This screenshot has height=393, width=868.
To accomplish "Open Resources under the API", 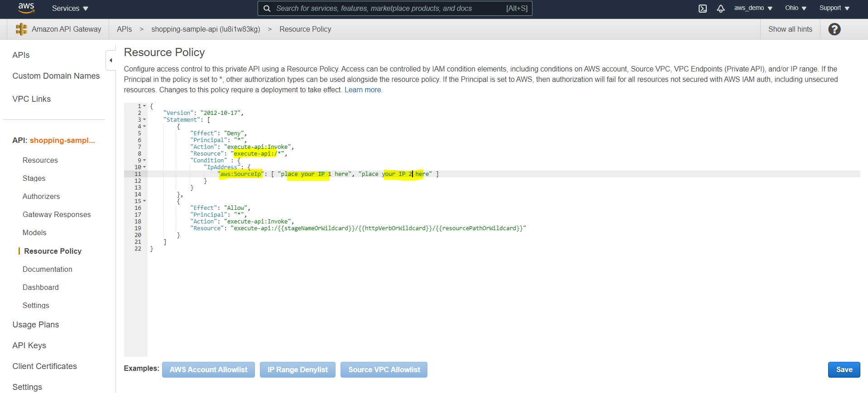I will click(40, 161).
